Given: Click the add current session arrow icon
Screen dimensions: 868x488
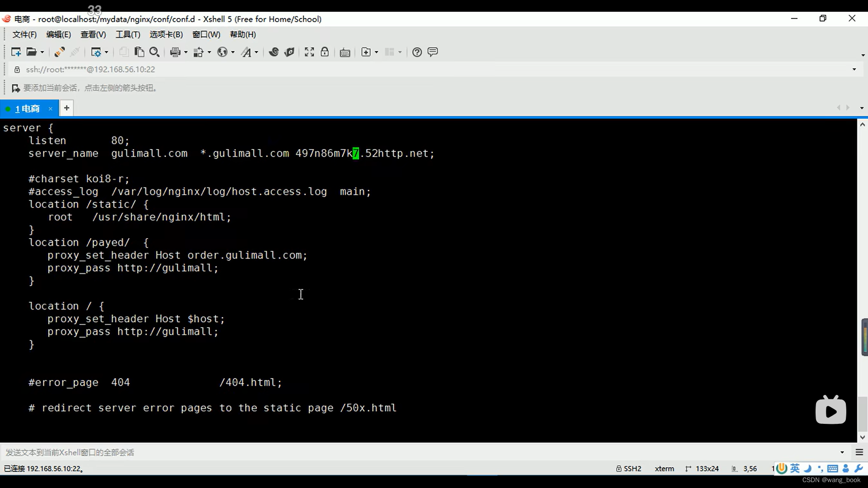Looking at the screenshot, I should [x=16, y=88].
